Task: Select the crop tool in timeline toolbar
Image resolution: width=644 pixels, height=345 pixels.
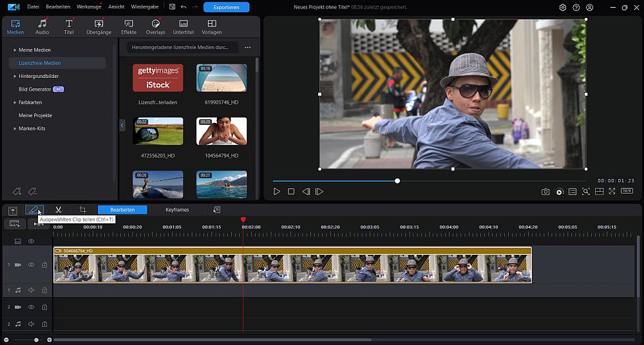Action: click(x=82, y=210)
